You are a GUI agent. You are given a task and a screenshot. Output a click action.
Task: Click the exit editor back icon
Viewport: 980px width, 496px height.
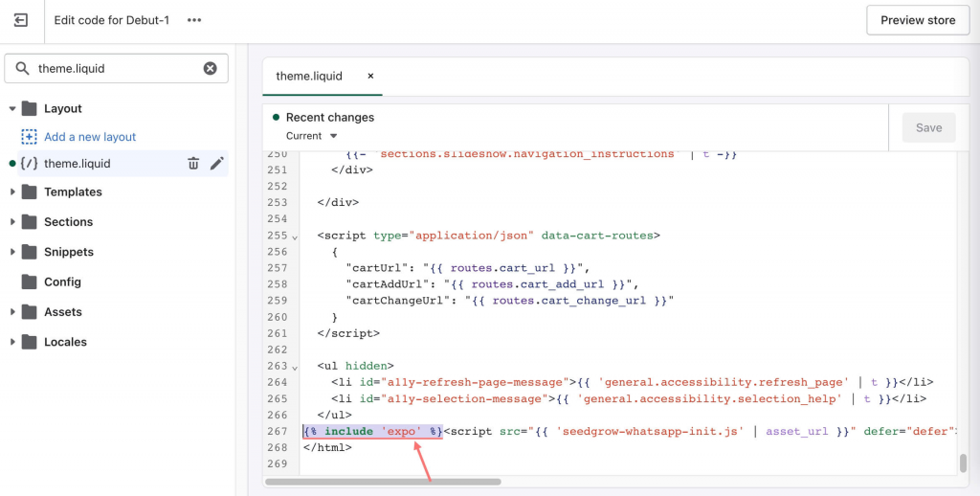[x=21, y=20]
